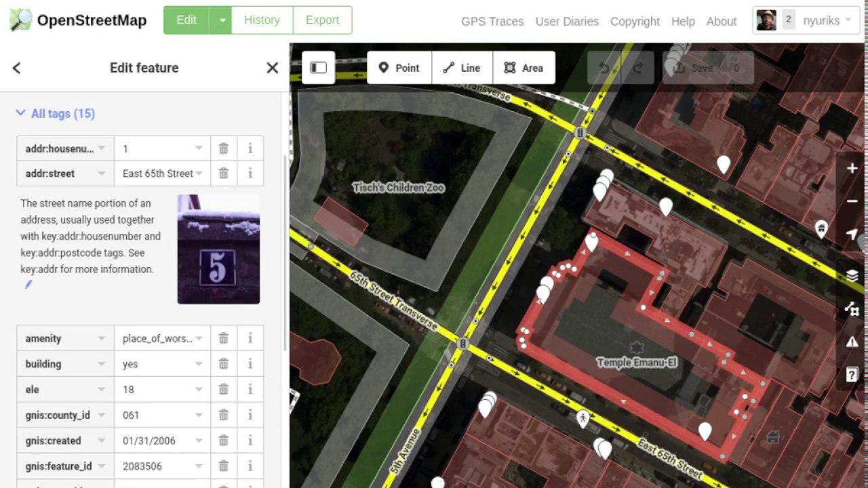Save the map changes
The height and width of the screenshot is (488, 868).
click(x=708, y=68)
